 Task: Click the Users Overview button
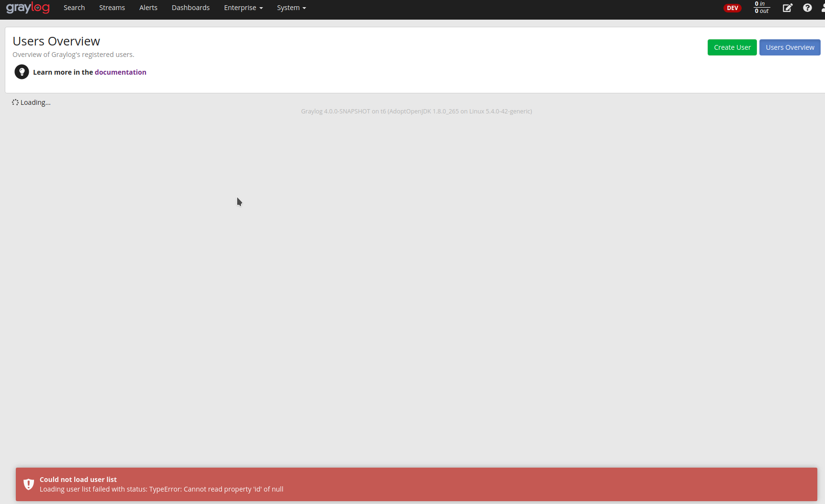coord(790,47)
